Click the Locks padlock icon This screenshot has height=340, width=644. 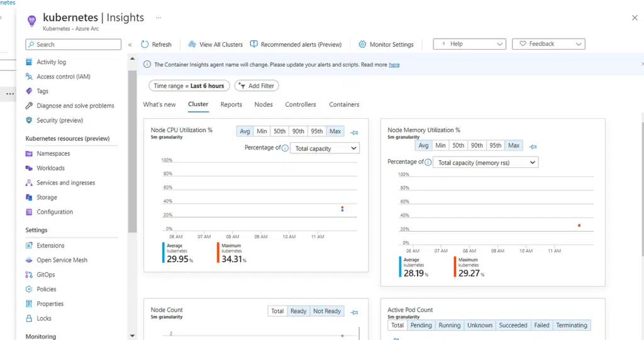pyautogui.click(x=29, y=318)
